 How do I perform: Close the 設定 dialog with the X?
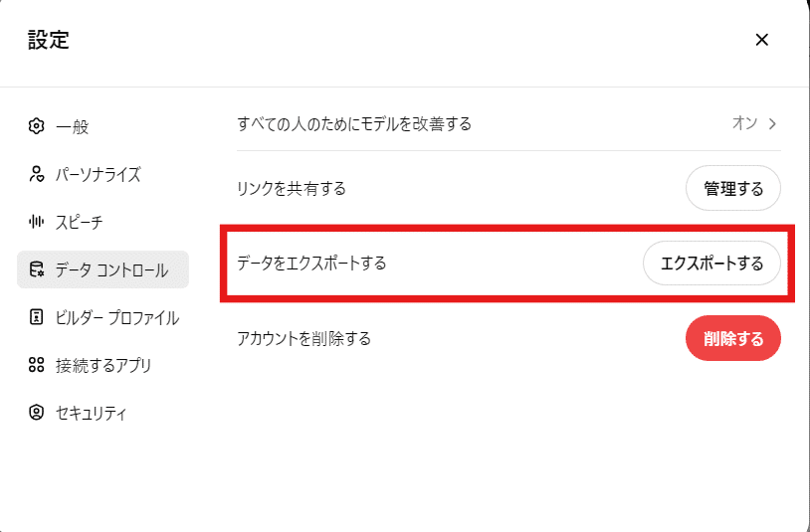coord(762,40)
